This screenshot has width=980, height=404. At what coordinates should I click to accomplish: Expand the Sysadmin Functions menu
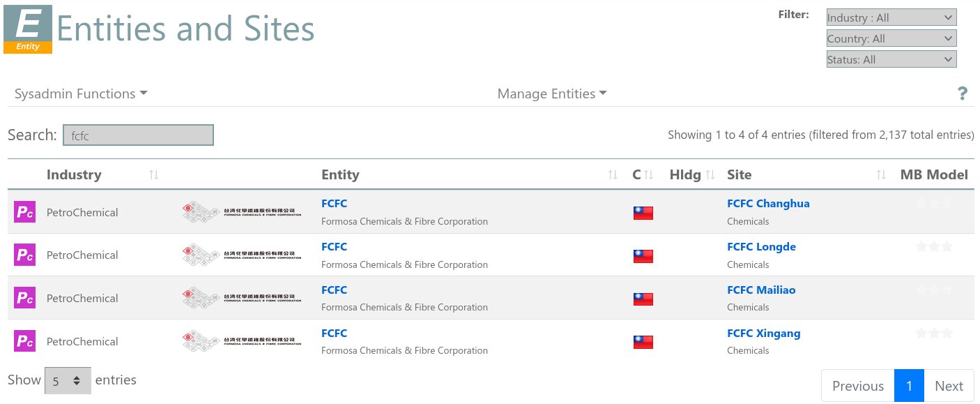(x=81, y=93)
